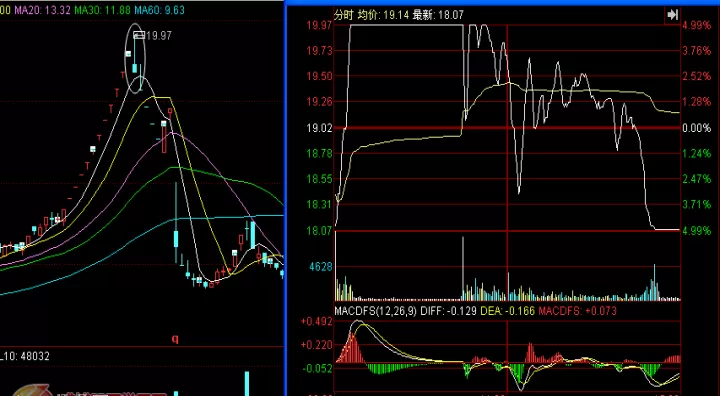
Task: Click the -0.052 MACD axis label
Action: (x=317, y=368)
